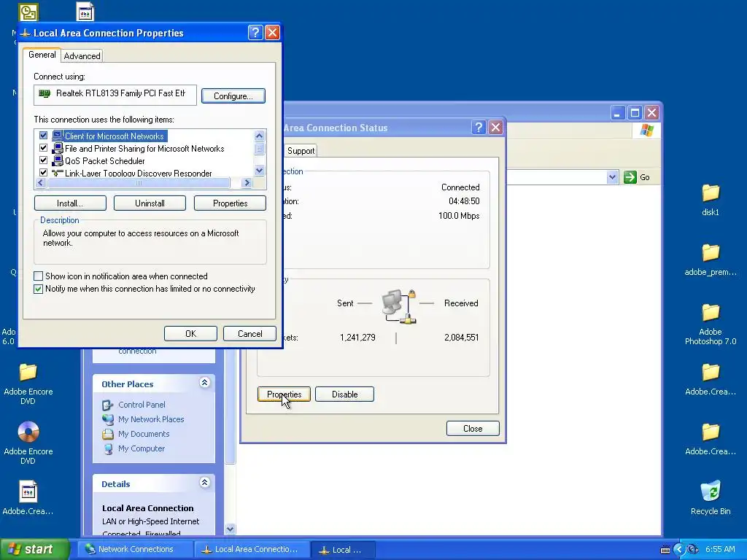The width and height of the screenshot is (747, 560).
Task: Select the Adobe Encore DVD disc icon
Action: 28,432
